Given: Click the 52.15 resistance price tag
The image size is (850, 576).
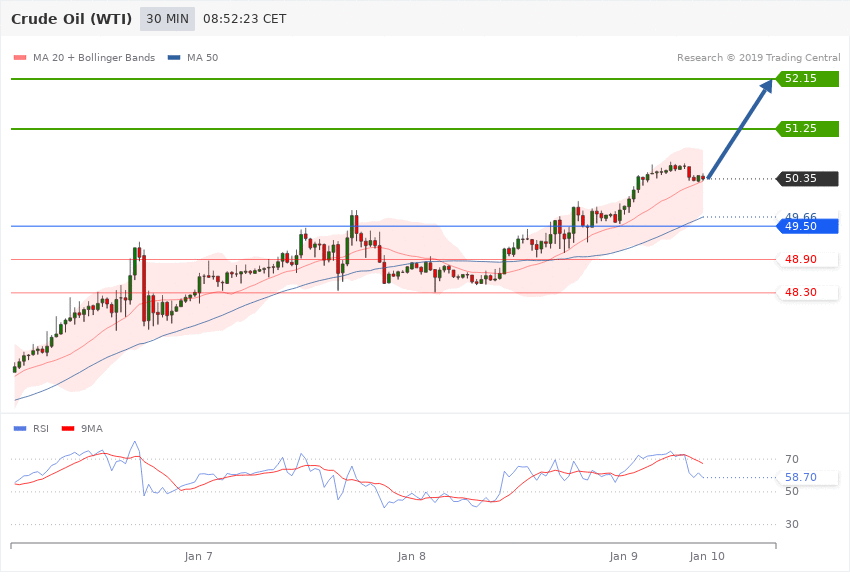Looking at the screenshot, I should pyautogui.click(x=808, y=79).
